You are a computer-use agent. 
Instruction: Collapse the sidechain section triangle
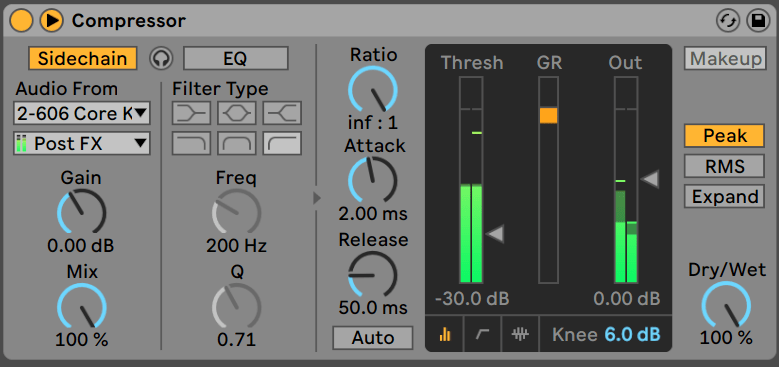tap(316, 199)
